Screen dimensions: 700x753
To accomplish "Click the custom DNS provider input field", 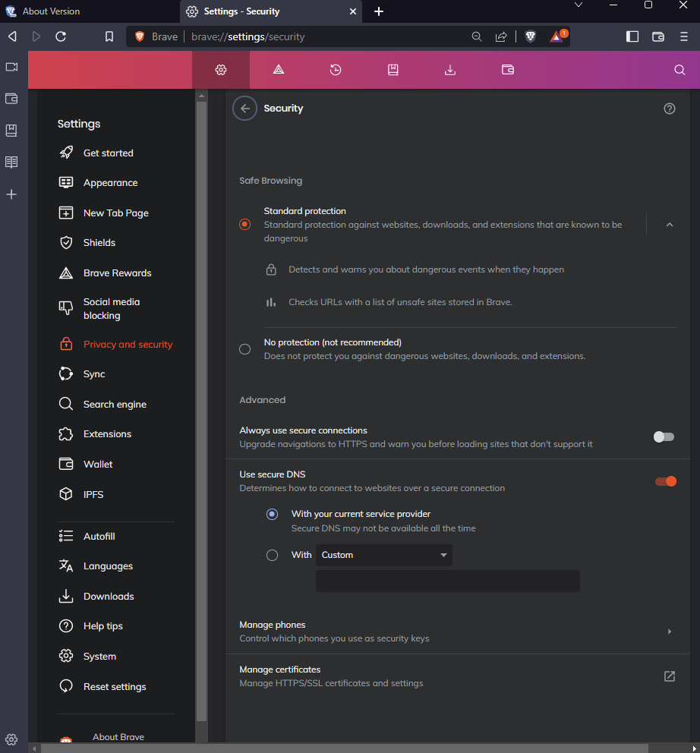I will click(x=447, y=581).
